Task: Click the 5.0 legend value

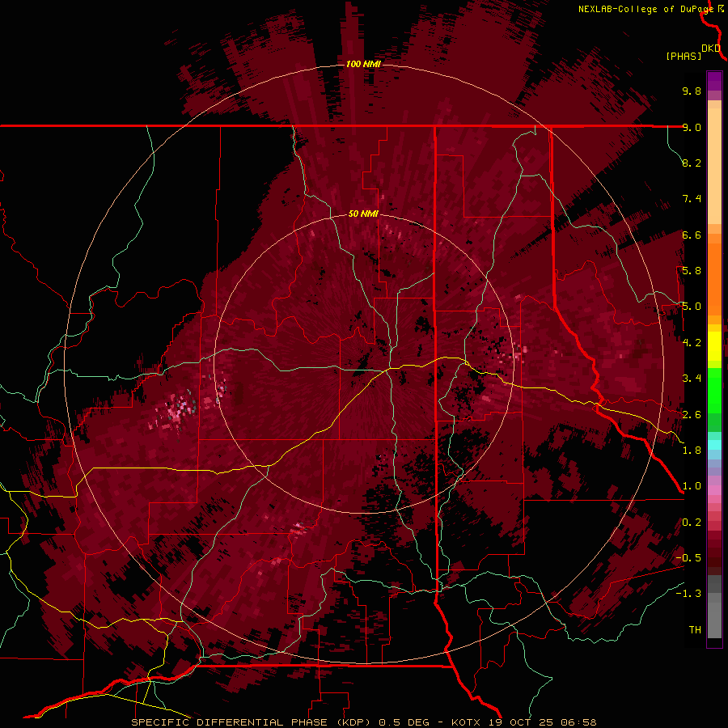Action: [692, 307]
